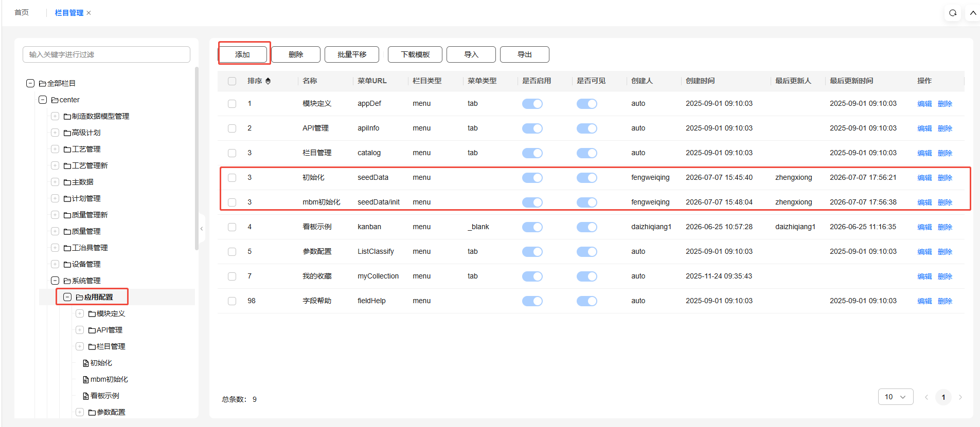Click the 添加 button
This screenshot has height=427, width=980.
(243, 54)
